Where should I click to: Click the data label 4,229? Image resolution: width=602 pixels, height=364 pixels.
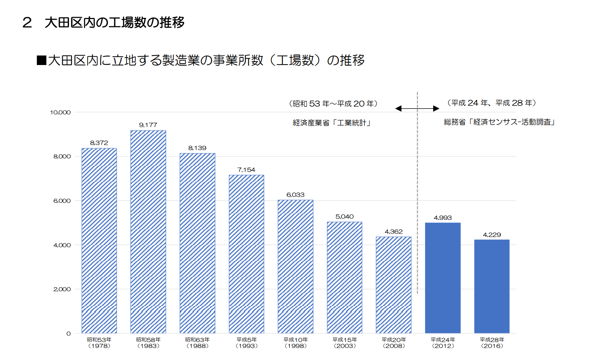492,235
